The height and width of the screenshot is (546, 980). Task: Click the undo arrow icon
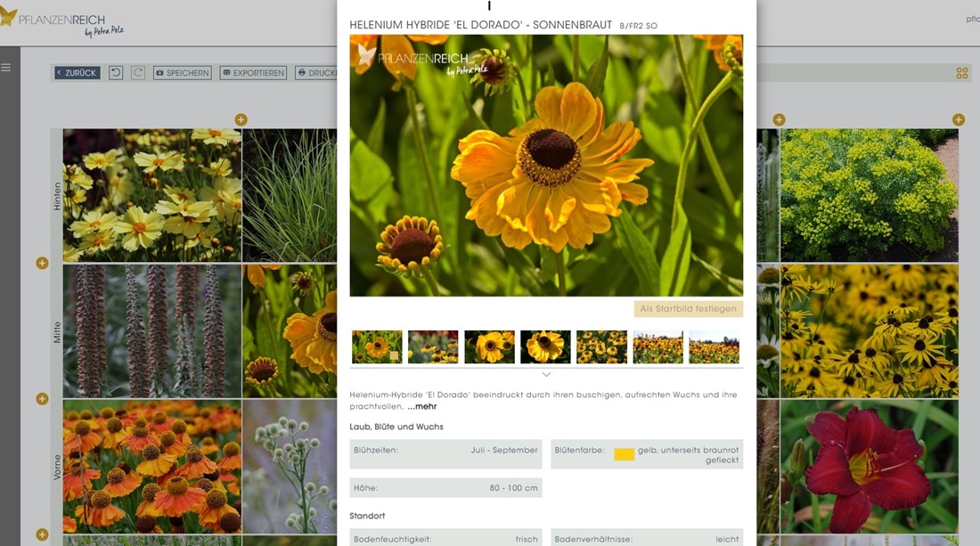pos(116,73)
